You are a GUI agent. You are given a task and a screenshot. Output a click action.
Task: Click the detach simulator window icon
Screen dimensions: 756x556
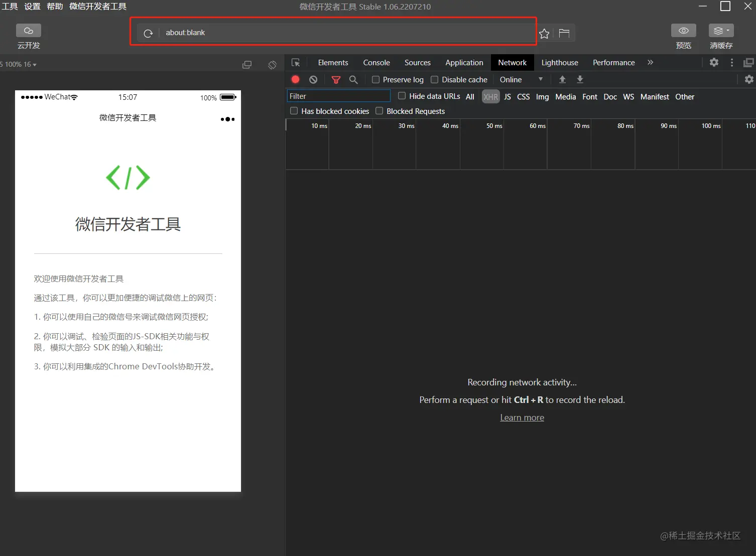[x=247, y=65]
